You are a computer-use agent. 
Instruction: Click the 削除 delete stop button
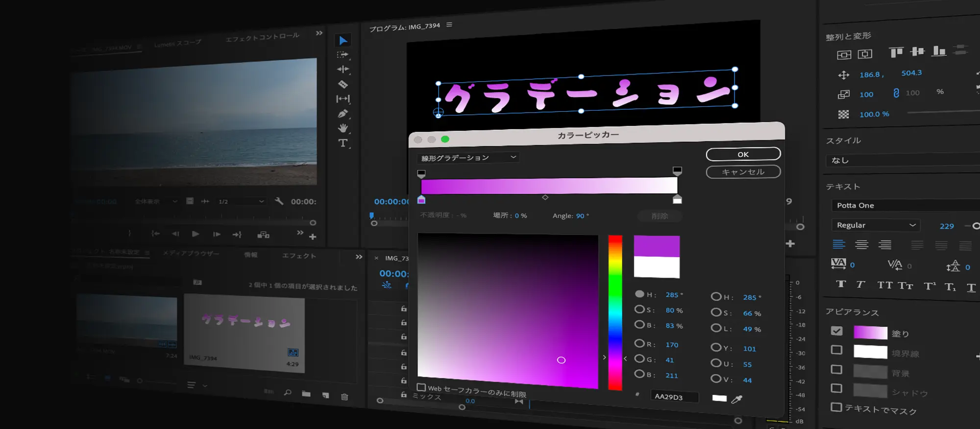pyautogui.click(x=660, y=216)
